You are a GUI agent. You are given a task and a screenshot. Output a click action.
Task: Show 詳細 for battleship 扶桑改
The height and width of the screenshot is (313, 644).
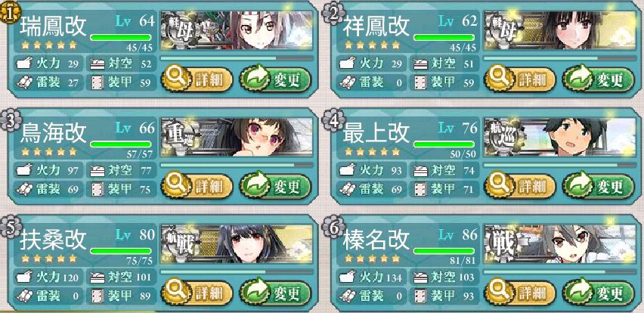pyautogui.click(x=197, y=293)
